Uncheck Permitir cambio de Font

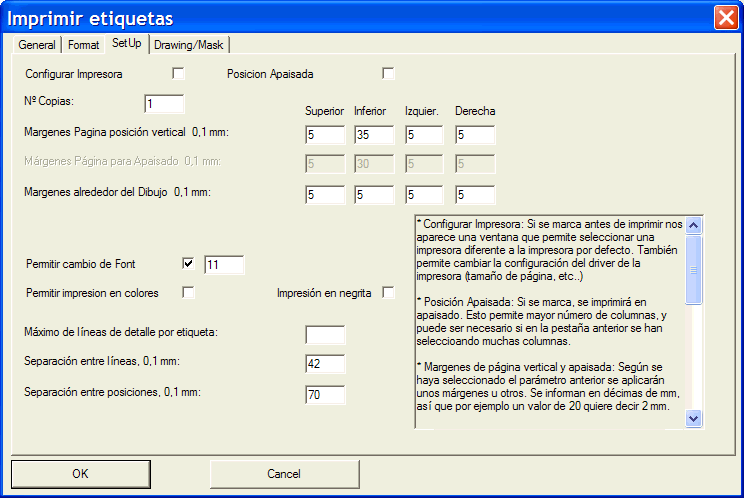coord(189,264)
